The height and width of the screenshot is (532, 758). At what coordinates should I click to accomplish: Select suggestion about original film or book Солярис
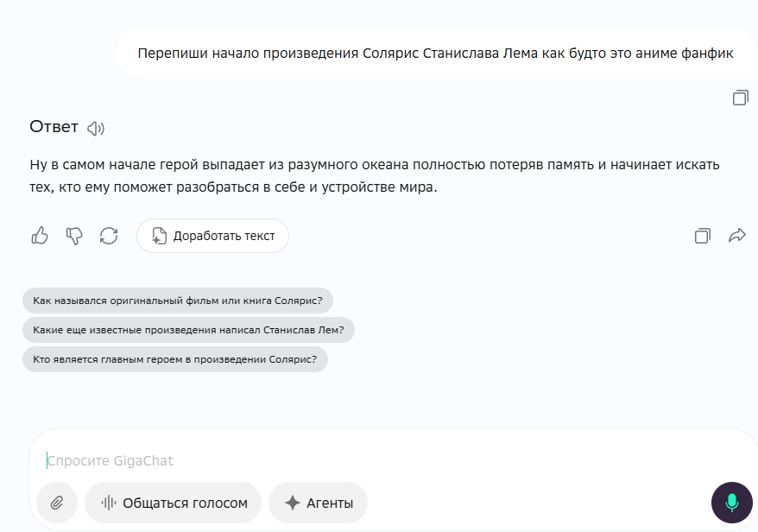pos(178,301)
